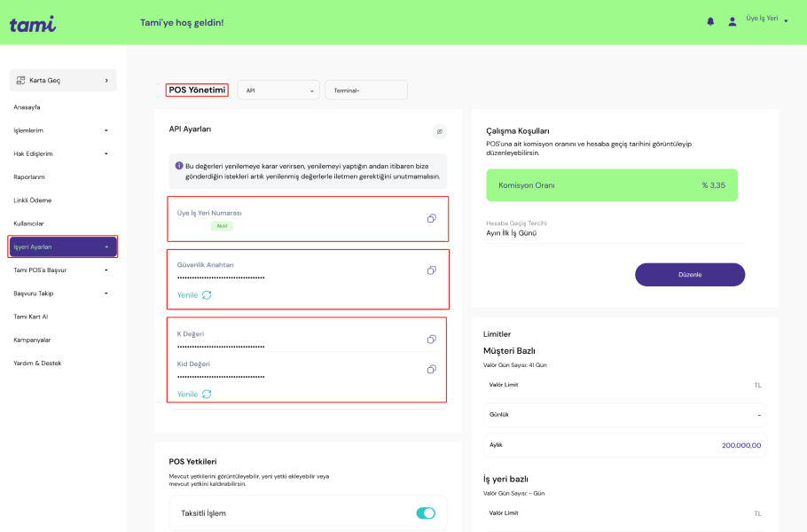The height and width of the screenshot is (532, 807).
Task: Click the tami logo
Action: pyautogui.click(x=33, y=24)
